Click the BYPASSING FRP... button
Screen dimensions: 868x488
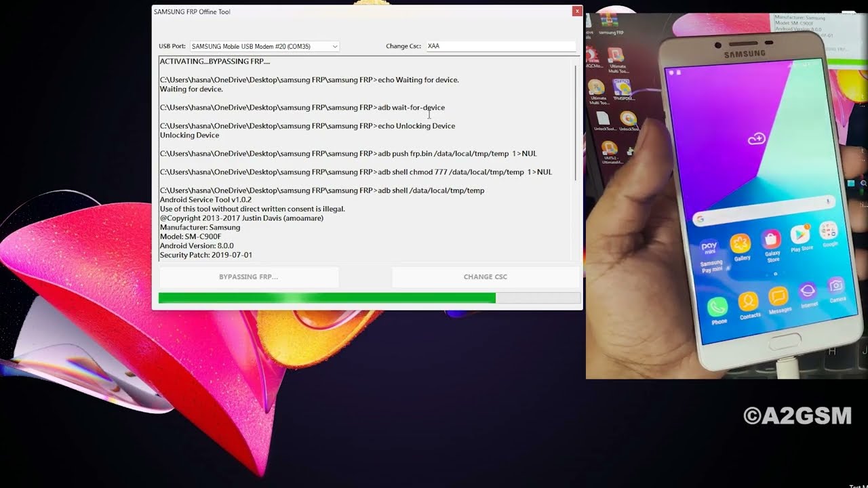click(x=248, y=277)
